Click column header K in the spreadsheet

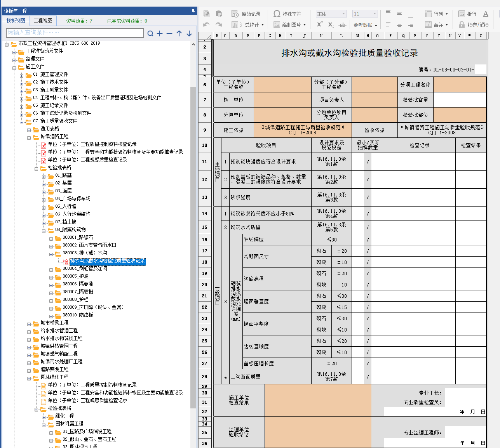click(321, 36)
